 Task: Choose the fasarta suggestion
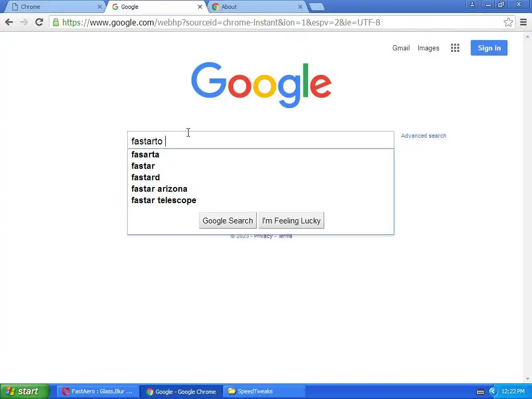261,154
